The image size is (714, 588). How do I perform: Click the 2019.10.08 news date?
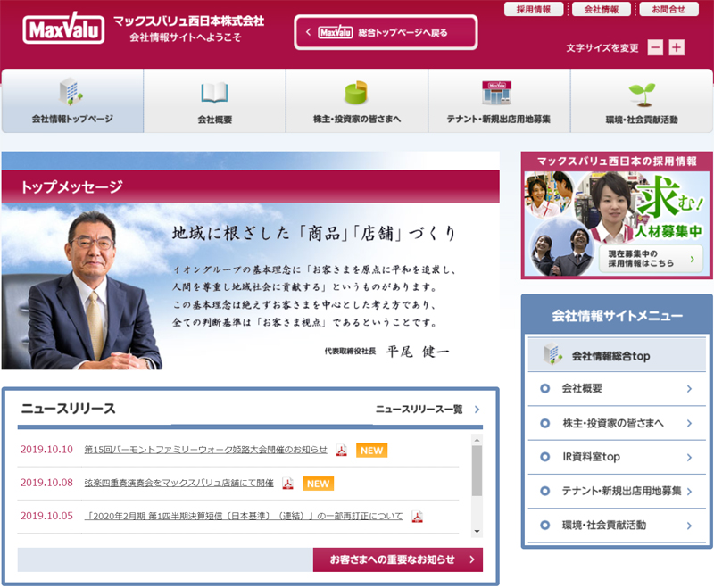point(46,483)
